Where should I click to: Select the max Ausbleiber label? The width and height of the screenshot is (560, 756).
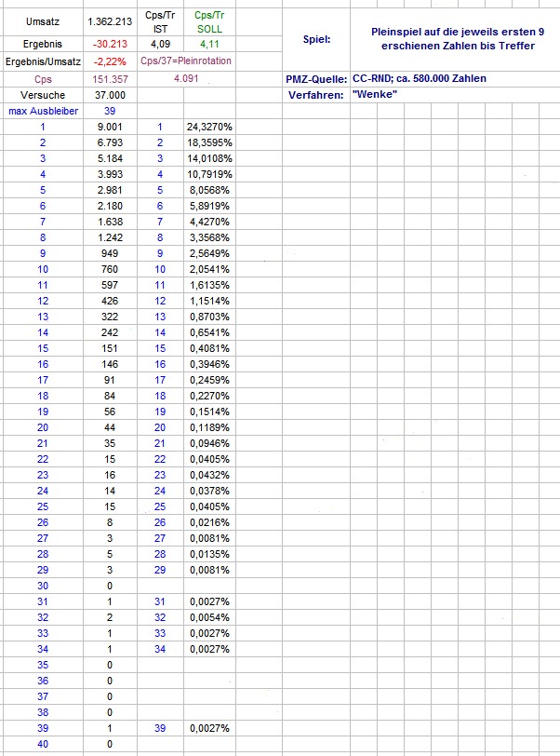pos(43,111)
